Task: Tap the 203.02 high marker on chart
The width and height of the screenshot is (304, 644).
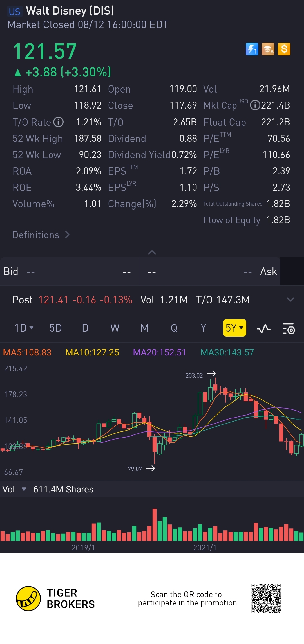Action: click(200, 375)
